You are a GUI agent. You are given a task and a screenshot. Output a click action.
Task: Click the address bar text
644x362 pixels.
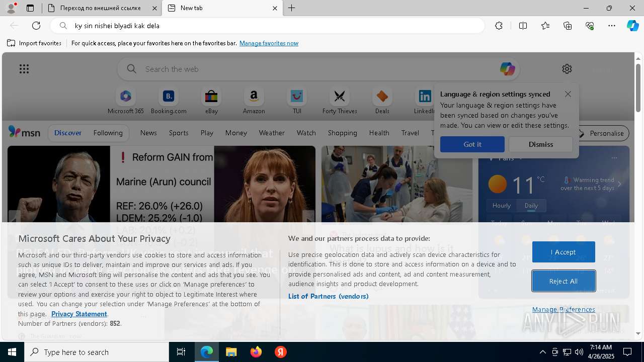[117, 26]
